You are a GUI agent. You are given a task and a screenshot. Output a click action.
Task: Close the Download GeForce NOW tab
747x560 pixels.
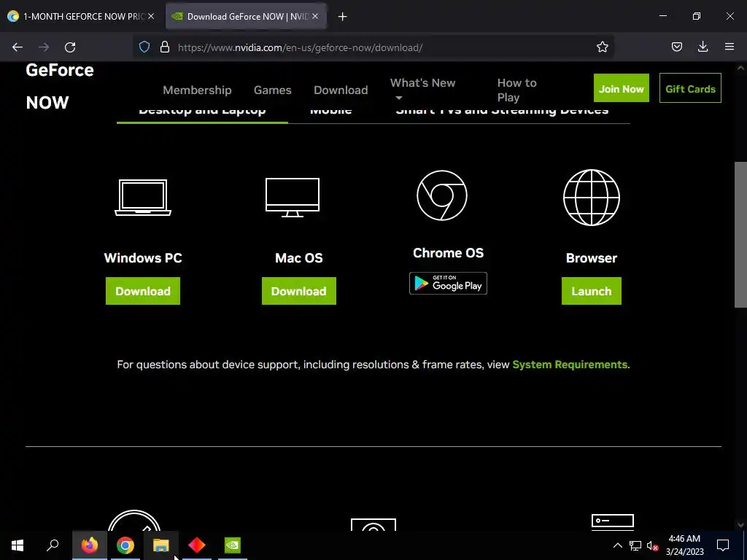[x=315, y=16]
